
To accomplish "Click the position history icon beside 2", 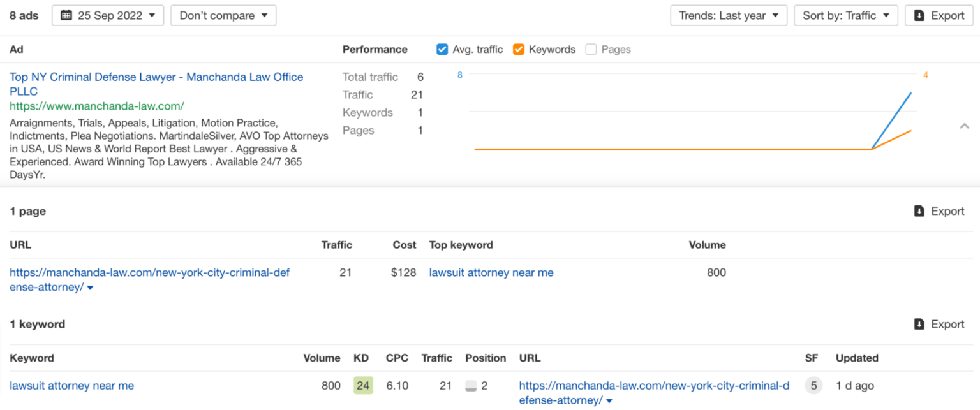I will click(x=471, y=386).
